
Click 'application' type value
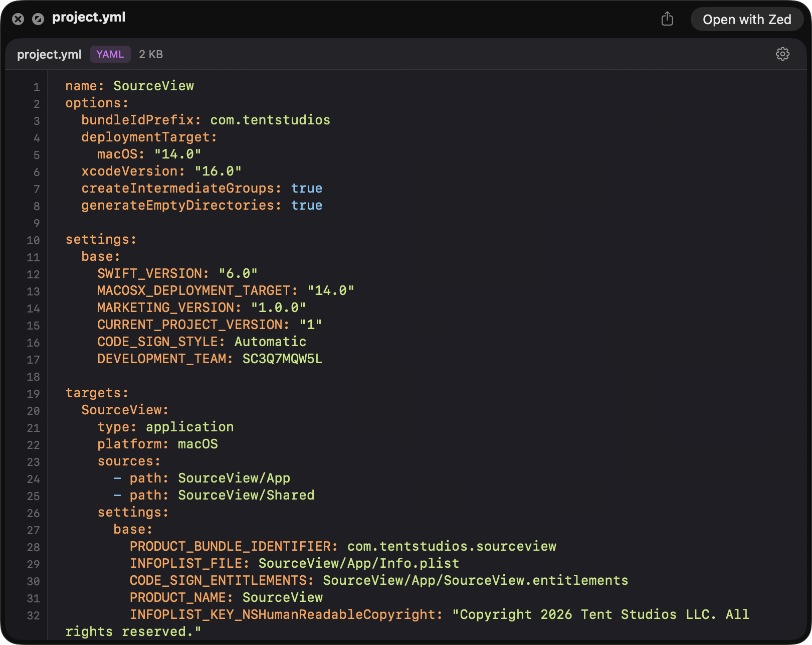click(x=189, y=427)
